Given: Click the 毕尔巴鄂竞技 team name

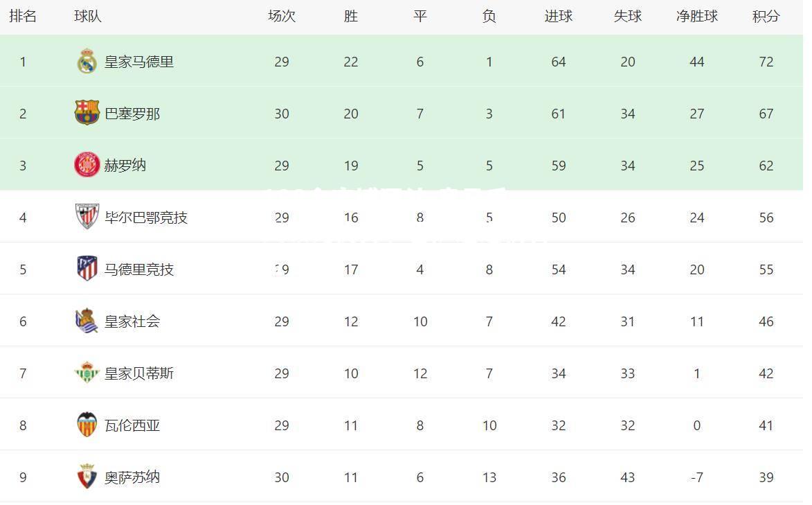Looking at the screenshot, I should point(146,218).
